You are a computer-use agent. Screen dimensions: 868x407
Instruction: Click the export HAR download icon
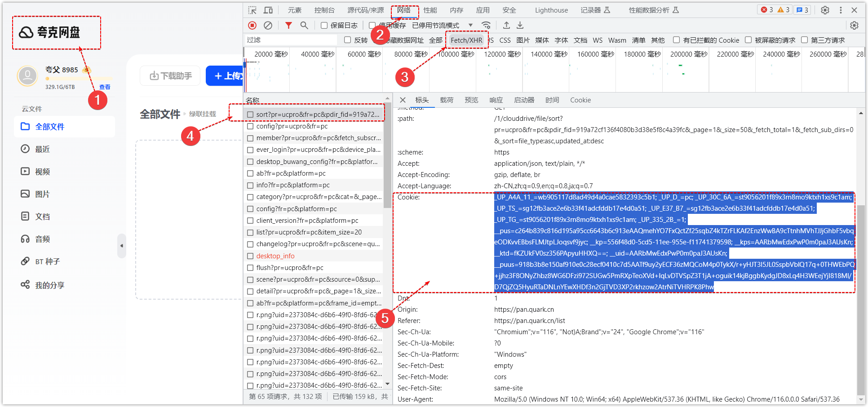click(520, 26)
